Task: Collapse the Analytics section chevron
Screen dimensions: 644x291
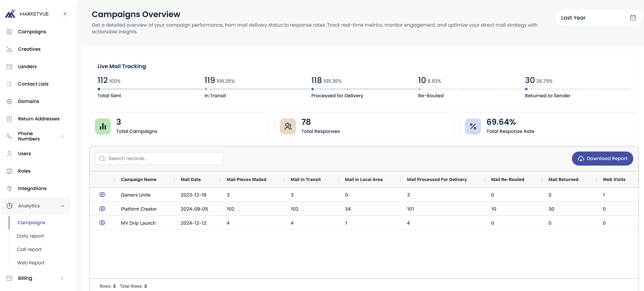Action: point(63,206)
